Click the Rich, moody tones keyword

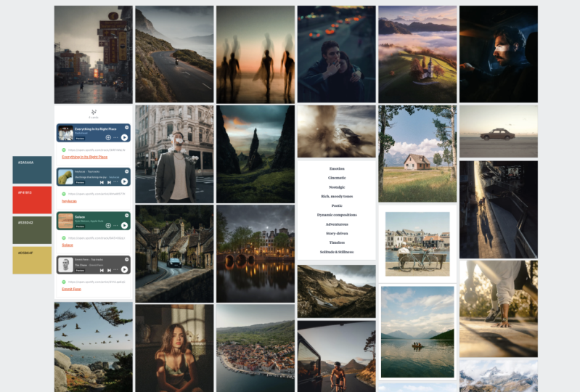click(337, 197)
